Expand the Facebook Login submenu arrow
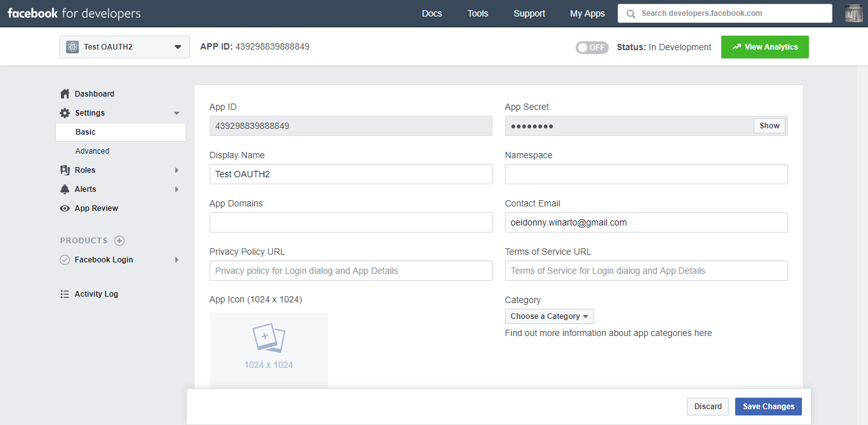The height and width of the screenshot is (425, 868). [177, 260]
